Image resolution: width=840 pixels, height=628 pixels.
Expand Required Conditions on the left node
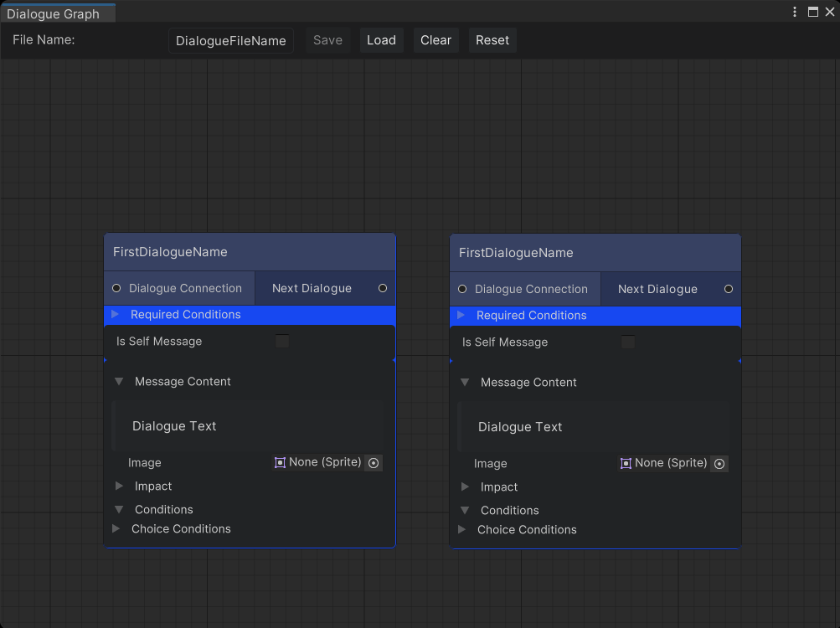116,315
